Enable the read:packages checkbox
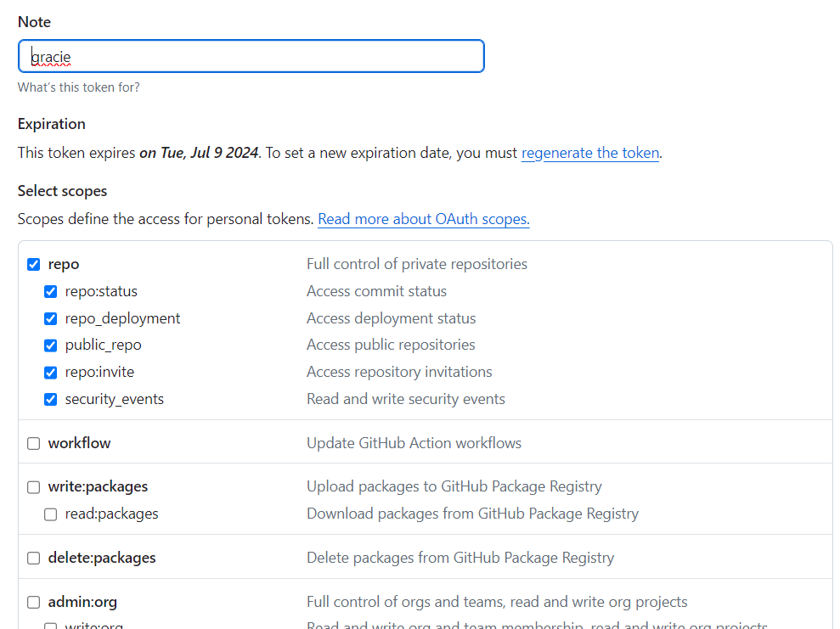Image resolution: width=840 pixels, height=629 pixels. click(x=51, y=514)
